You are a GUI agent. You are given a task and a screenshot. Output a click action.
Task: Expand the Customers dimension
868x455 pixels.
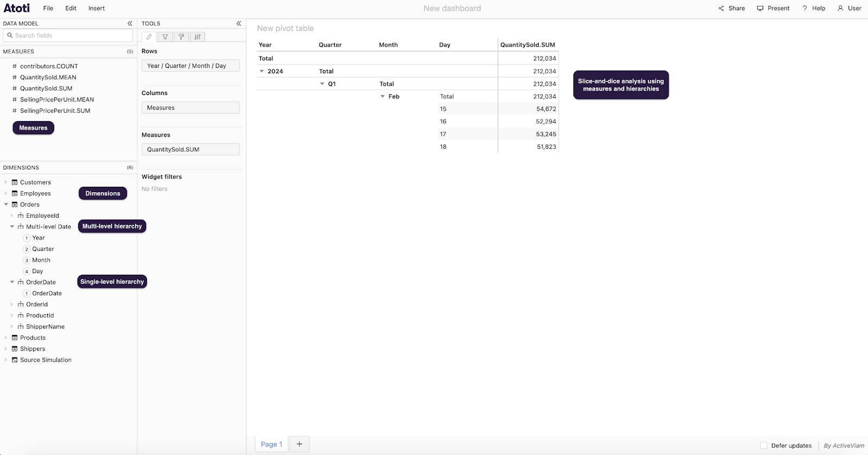[x=6, y=182]
